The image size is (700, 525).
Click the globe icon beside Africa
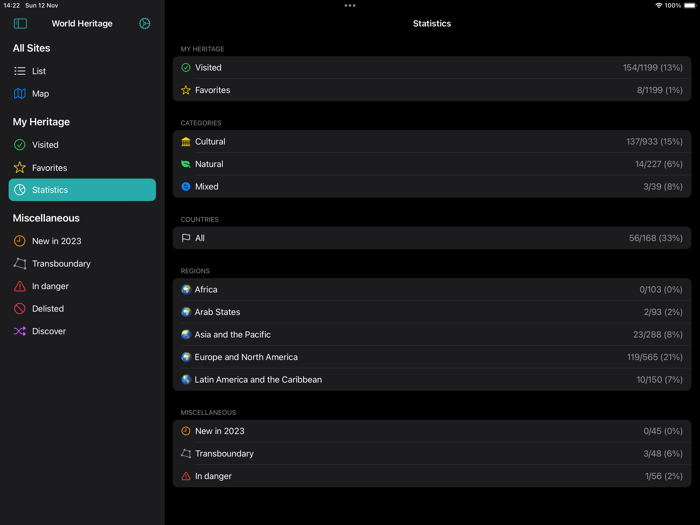click(186, 289)
